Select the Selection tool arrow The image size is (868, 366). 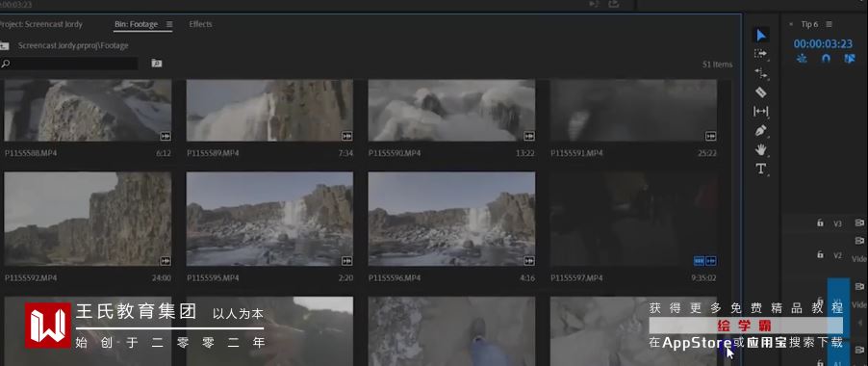pos(761,36)
